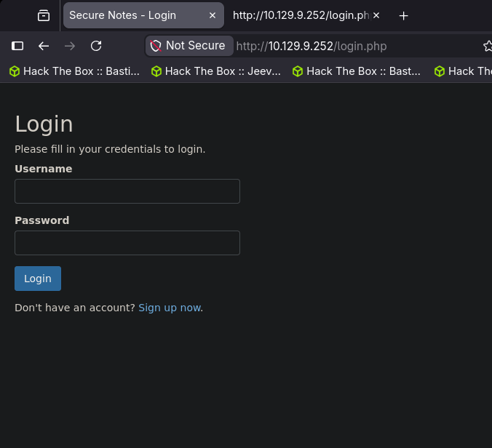The width and height of the screenshot is (492, 448).
Task: Click into the Password field
Action: [127, 243]
